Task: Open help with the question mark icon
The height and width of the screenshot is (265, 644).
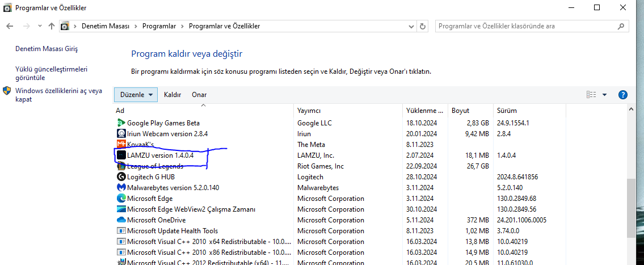Action: point(622,95)
